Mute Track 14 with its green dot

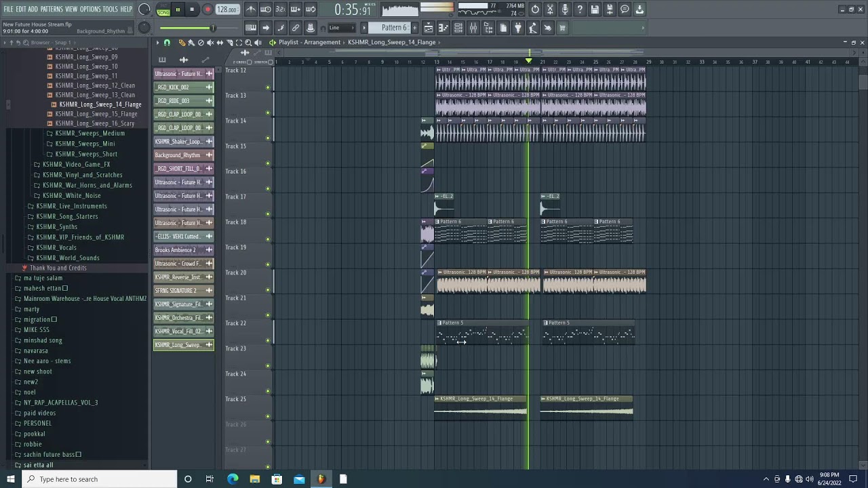pyautogui.click(x=268, y=138)
